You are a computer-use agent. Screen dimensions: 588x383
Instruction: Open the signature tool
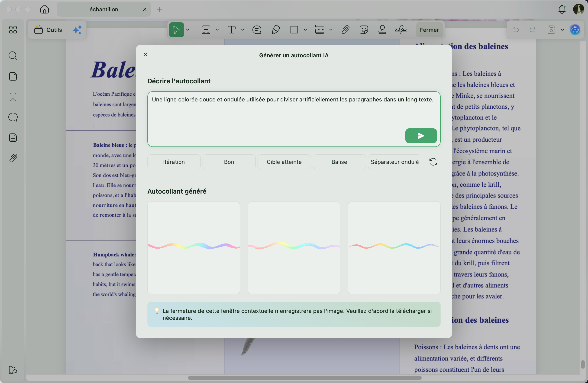[x=401, y=30]
